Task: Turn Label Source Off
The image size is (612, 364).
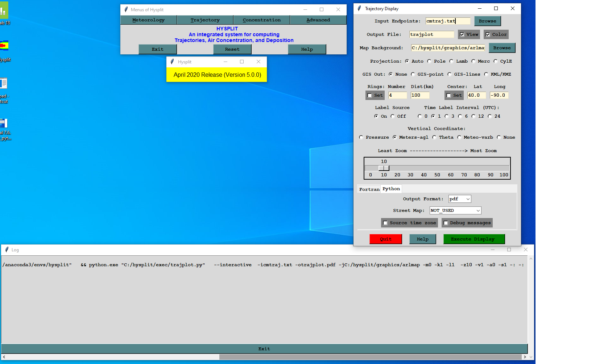Action: [392, 116]
